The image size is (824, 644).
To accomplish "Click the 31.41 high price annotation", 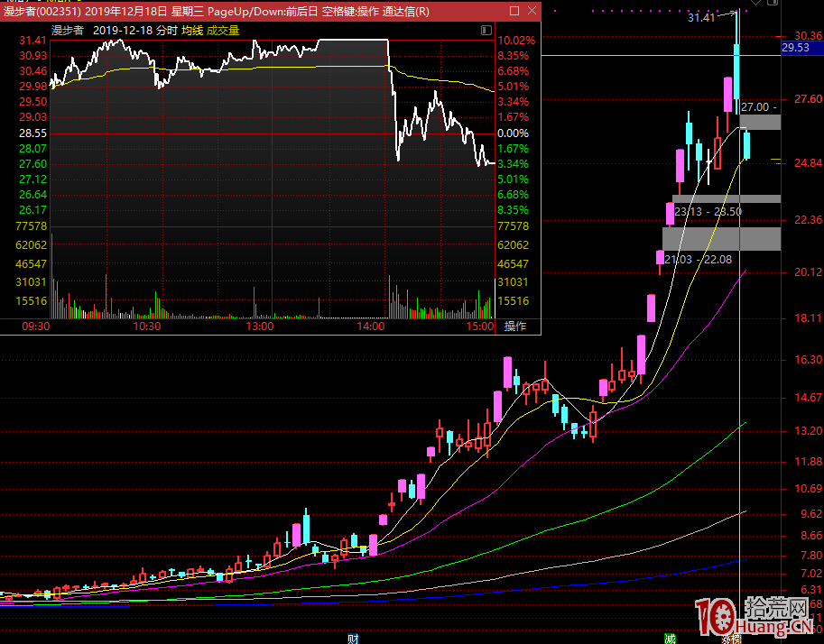I will [700, 17].
